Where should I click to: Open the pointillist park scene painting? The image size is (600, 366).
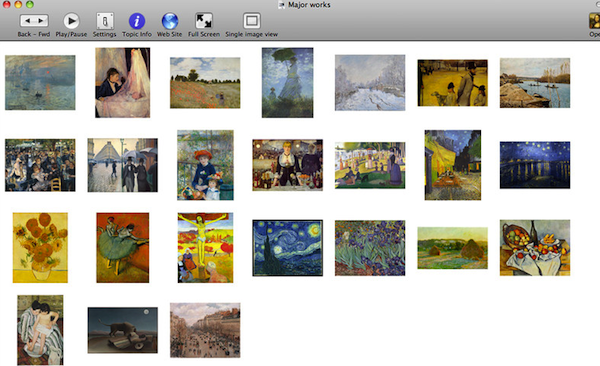click(370, 165)
